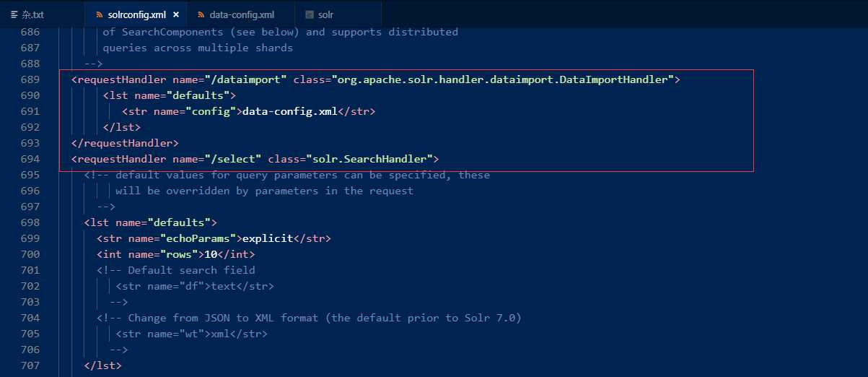Click the XML icon on data-config.xml tab
The height and width of the screenshot is (377, 868).
201,14
